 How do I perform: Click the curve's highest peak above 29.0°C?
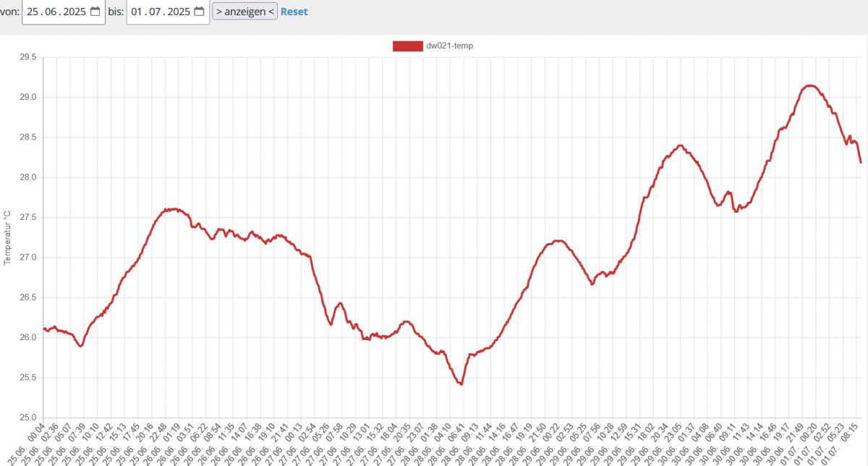click(811, 85)
